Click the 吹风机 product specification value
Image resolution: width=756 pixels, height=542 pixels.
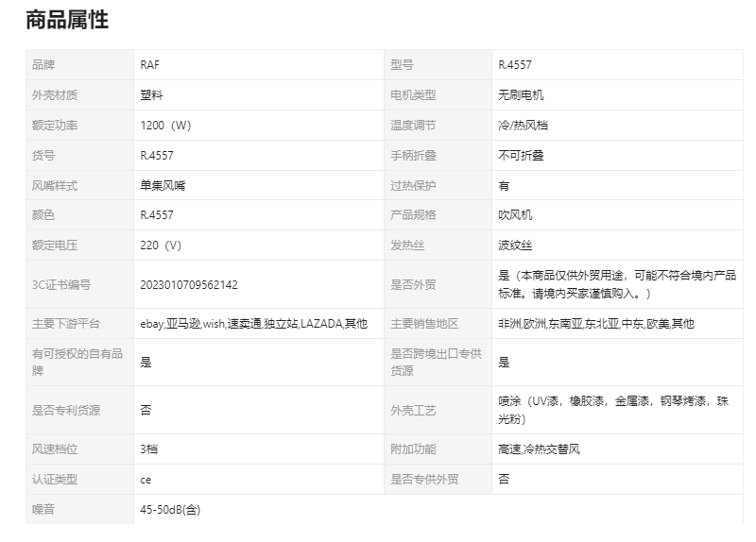coord(515,215)
